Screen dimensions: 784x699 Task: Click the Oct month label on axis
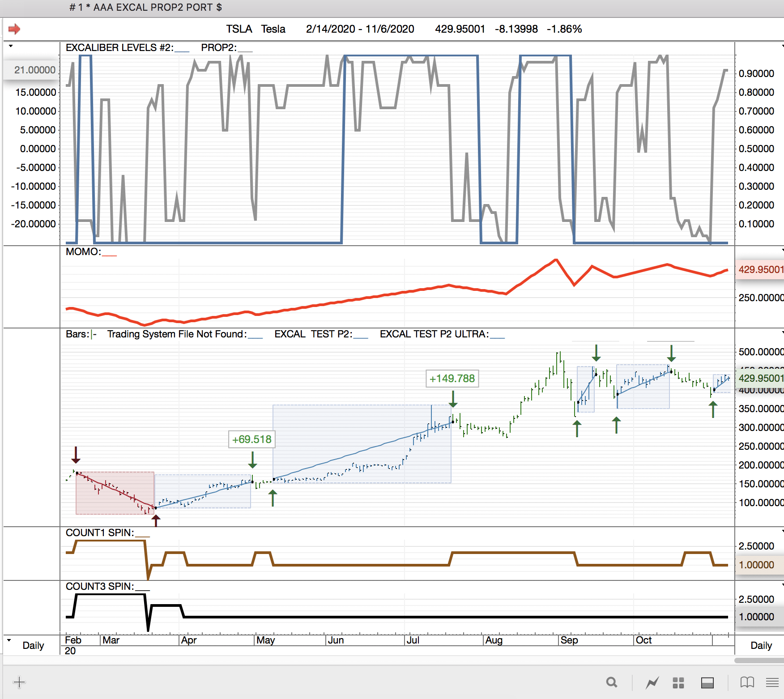click(643, 640)
